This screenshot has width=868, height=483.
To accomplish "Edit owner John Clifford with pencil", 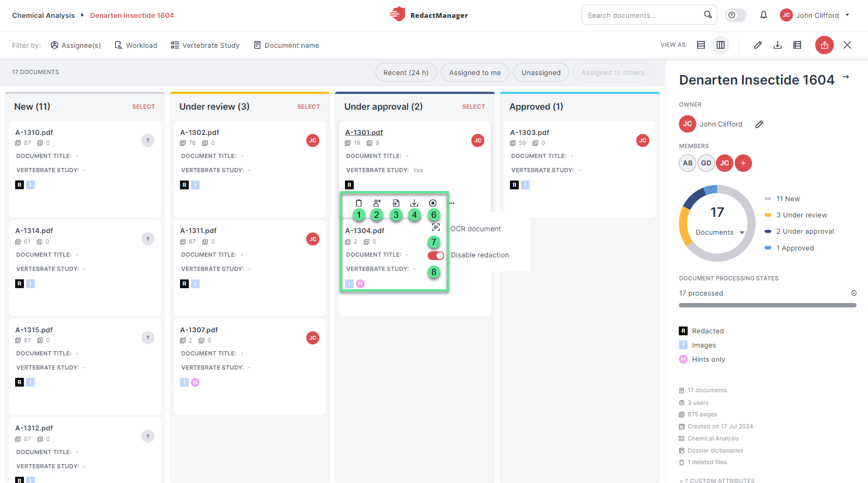I will click(x=759, y=124).
